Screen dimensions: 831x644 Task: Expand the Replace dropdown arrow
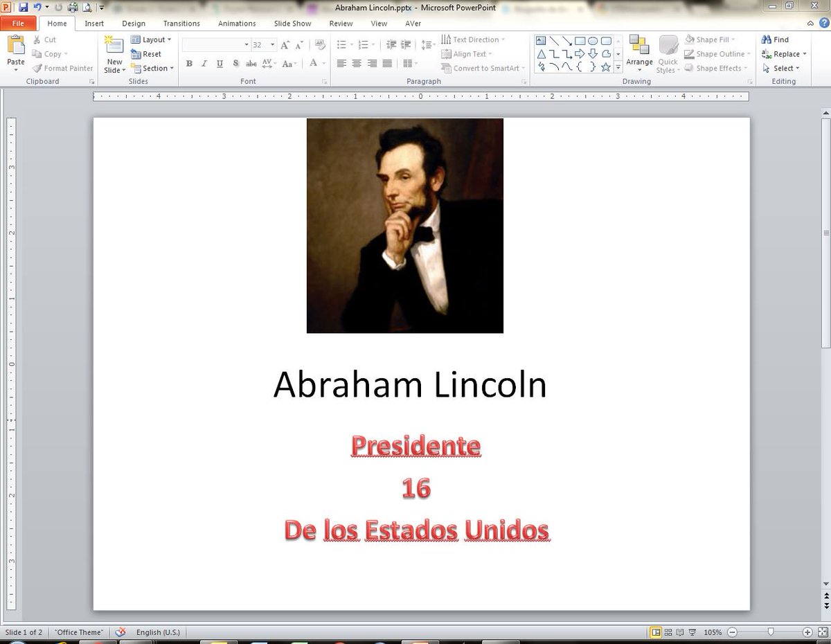805,54
